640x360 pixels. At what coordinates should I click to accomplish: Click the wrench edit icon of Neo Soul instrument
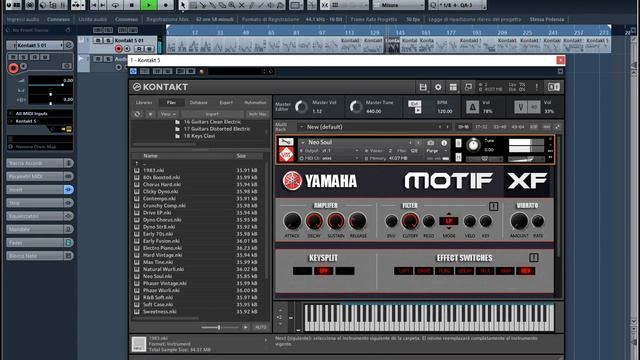[286, 142]
